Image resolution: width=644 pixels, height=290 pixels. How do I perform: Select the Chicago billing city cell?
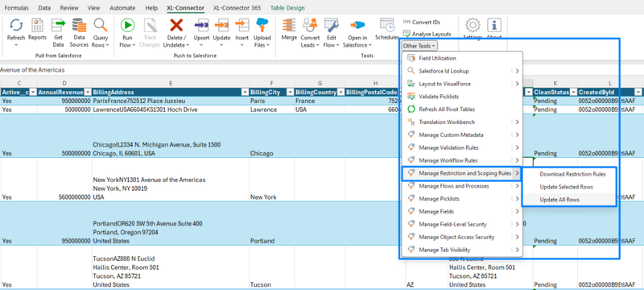point(271,136)
